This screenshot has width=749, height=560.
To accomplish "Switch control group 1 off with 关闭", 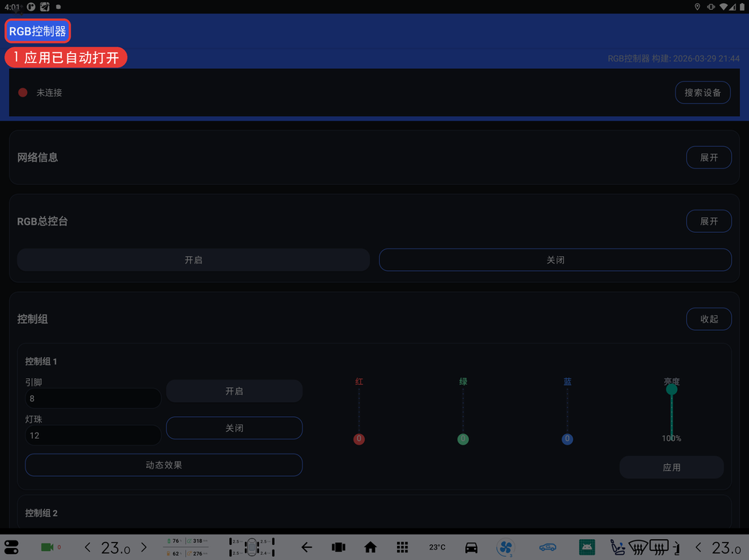I will [234, 427].
